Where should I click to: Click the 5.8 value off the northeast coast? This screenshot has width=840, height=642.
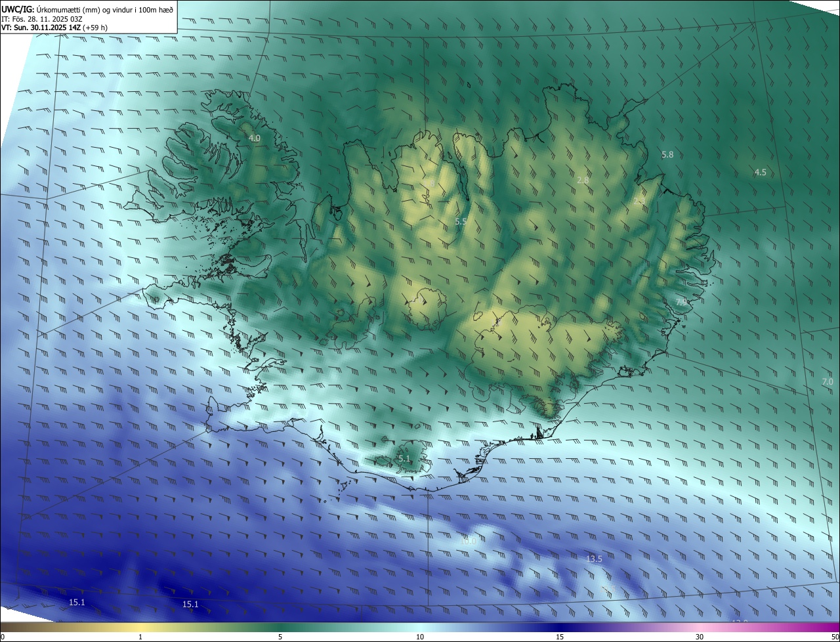(x=667, y=155)
